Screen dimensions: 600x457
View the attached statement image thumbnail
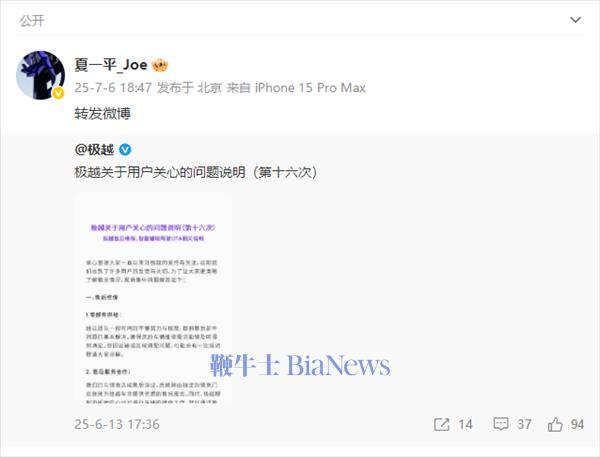153,298
